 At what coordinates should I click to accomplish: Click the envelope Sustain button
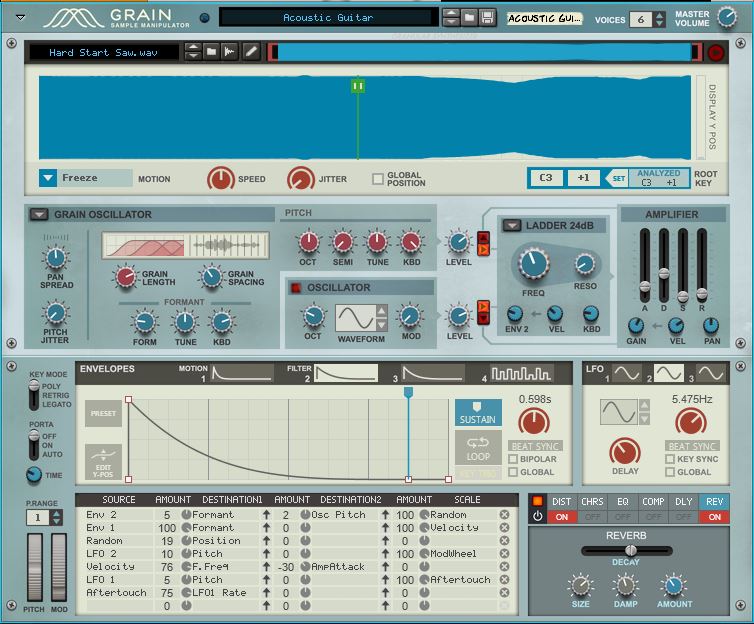point(478,413)
